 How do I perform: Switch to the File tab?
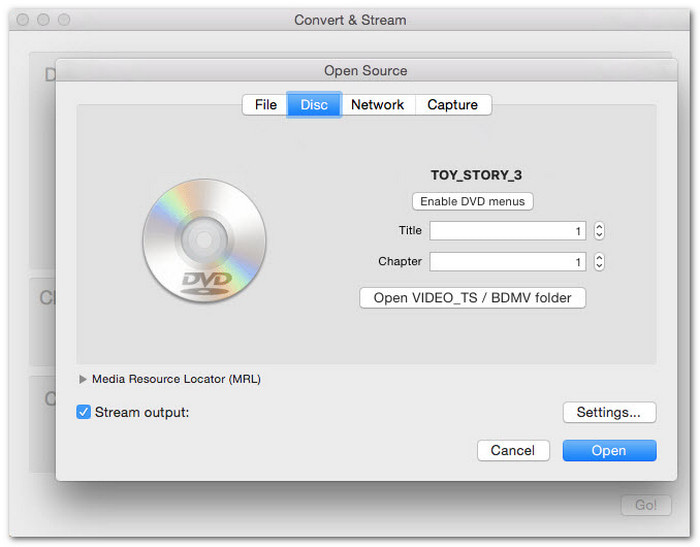[x=265, y=105]
